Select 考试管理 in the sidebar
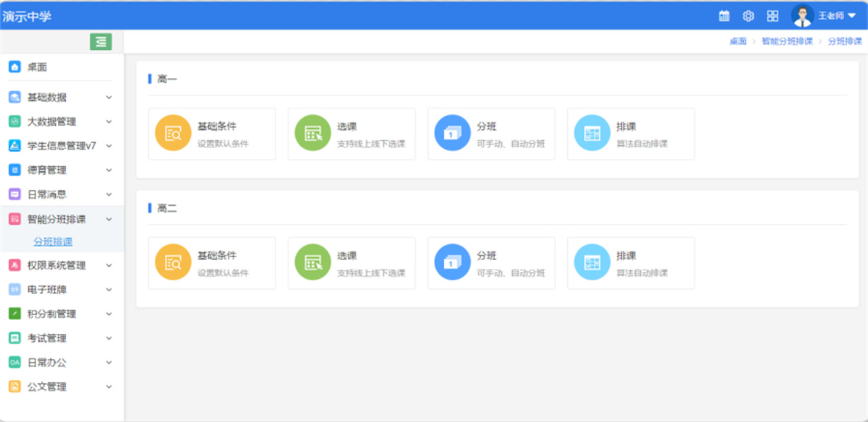Screen dimensions: 868x422 [x=47, y=338]
